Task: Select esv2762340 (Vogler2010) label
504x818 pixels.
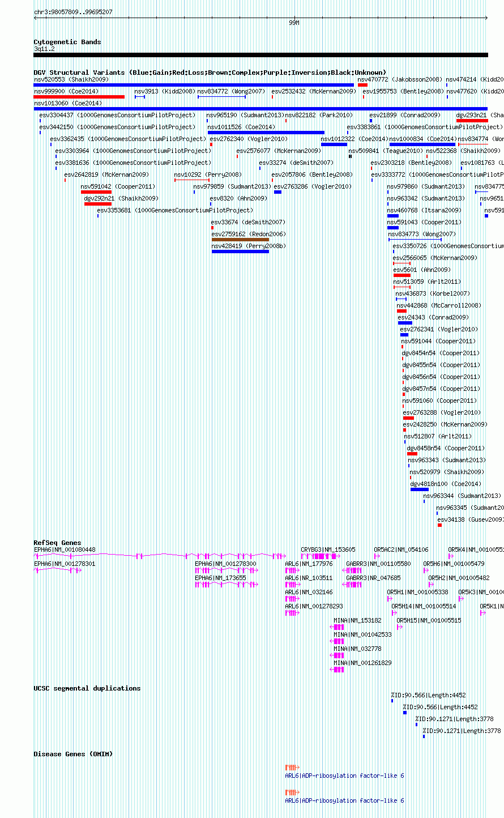Action: tap(249, 139)
